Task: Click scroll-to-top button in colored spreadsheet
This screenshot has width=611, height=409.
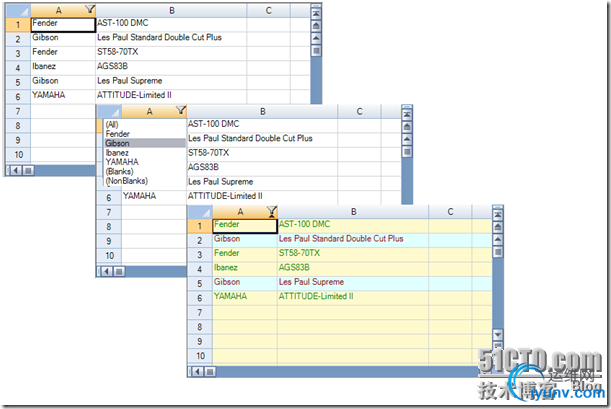Action: [498, 215]
